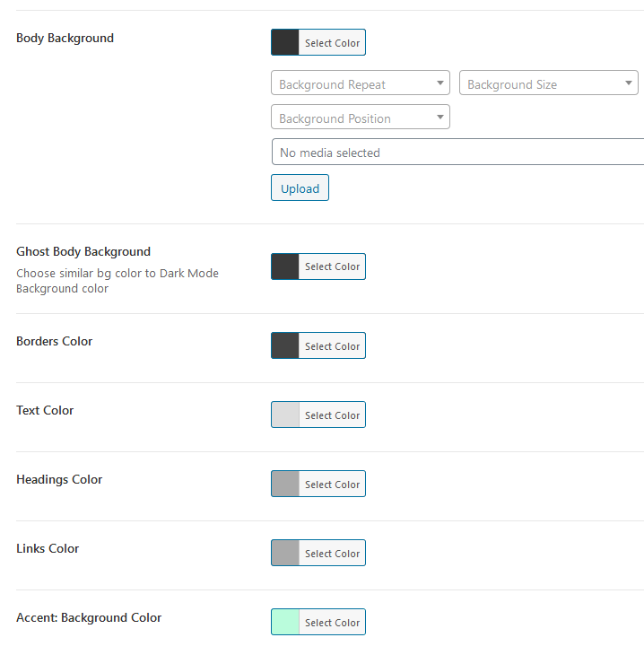Click the Borders Color swatch
Image resolution: width=644 pixels, height=655 pixels.
[x=285, y=346]
